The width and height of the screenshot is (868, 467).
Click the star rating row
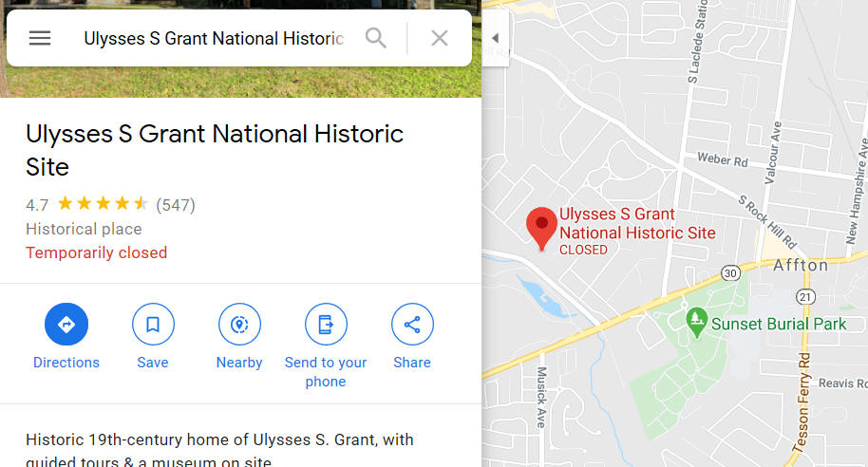[x=103, y=204]
